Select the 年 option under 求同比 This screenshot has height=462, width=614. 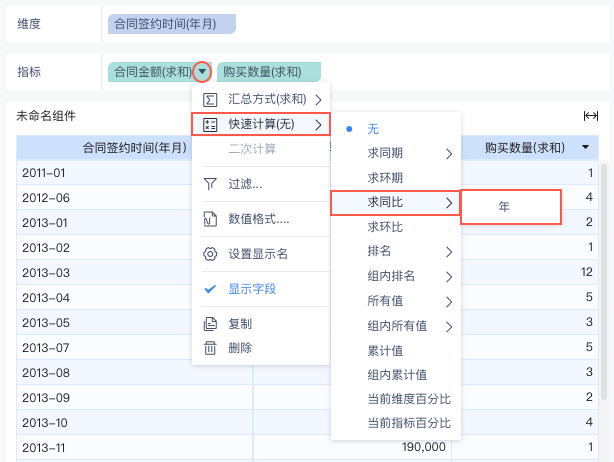[511, 207]
